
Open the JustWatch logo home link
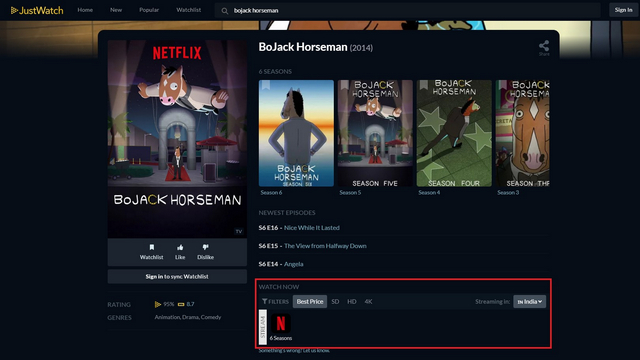click(37, 10)
